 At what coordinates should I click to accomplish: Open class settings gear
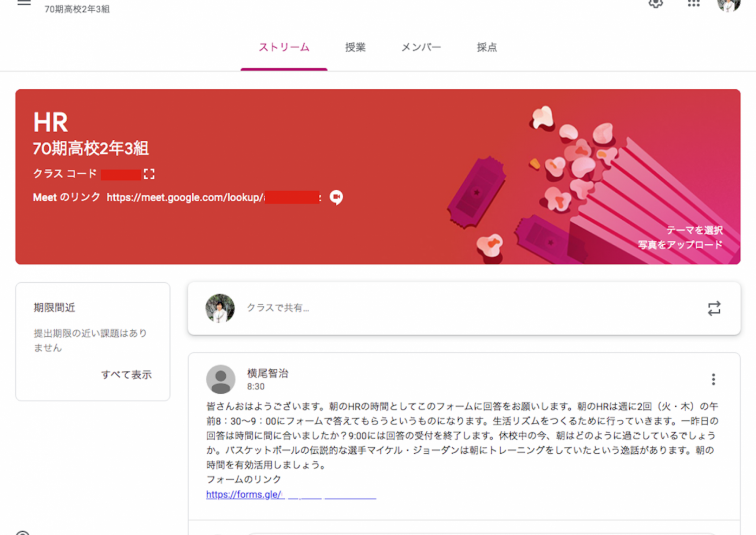(656, 3)
